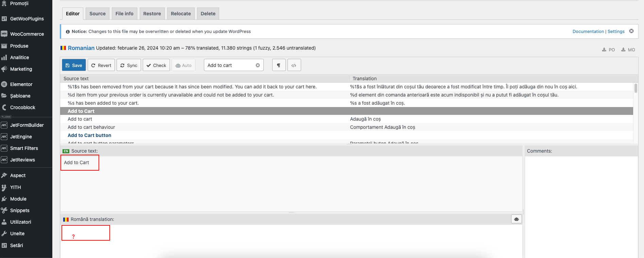Open the Settings link in notice

click(616, 31)
